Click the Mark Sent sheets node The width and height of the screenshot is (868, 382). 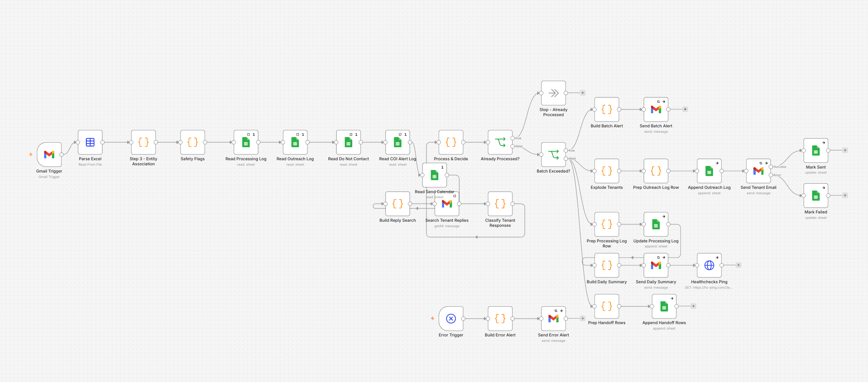pyautogui.click(x=816, y=150)
